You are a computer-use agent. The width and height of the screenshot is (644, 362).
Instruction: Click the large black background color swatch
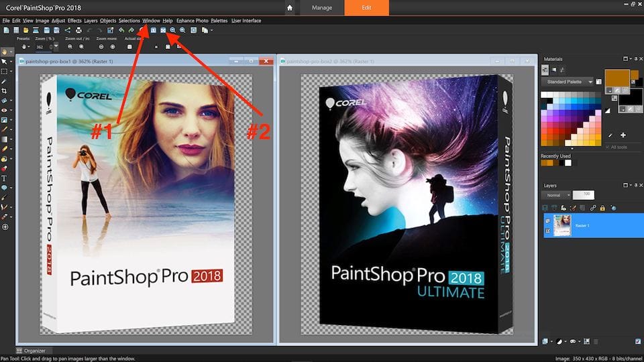(x=631, y=98)
